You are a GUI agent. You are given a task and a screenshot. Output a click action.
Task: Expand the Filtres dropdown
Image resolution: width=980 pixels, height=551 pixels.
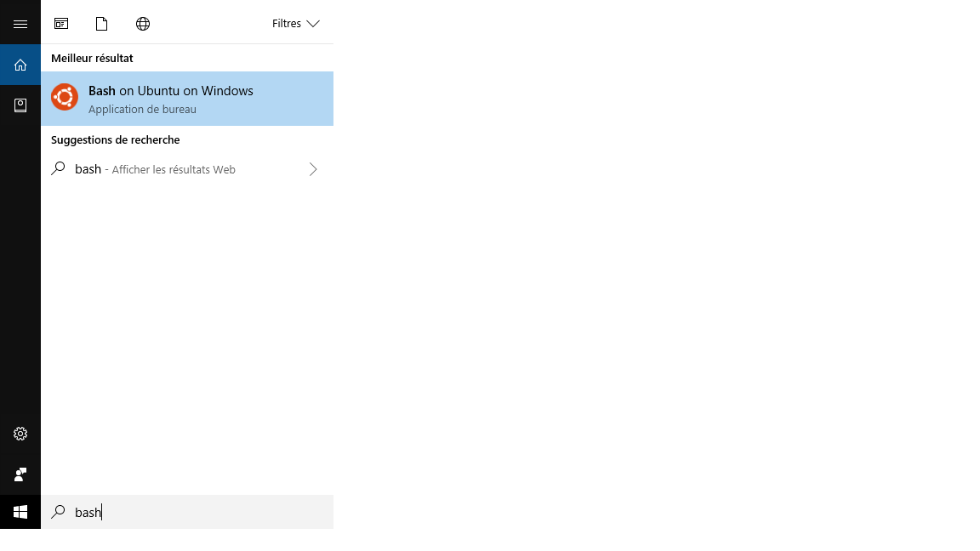click(x=296, y=24)
